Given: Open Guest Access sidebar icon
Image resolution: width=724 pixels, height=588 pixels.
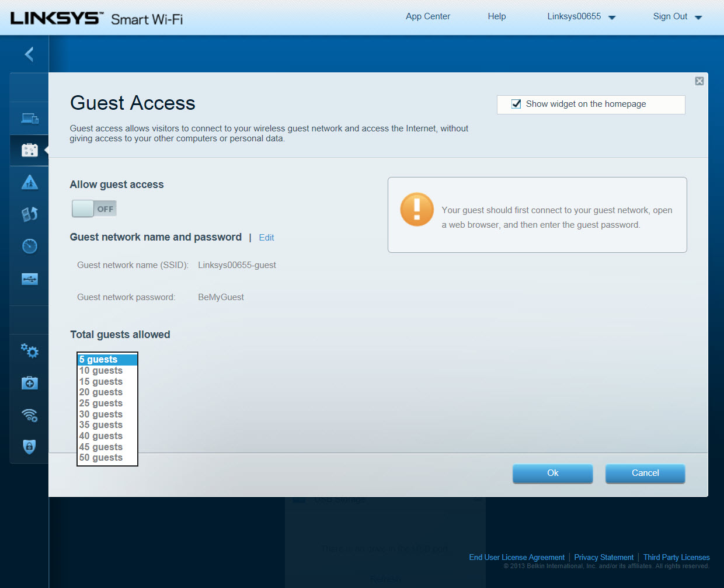Looking at the screenshot, I should pos(30,150).
